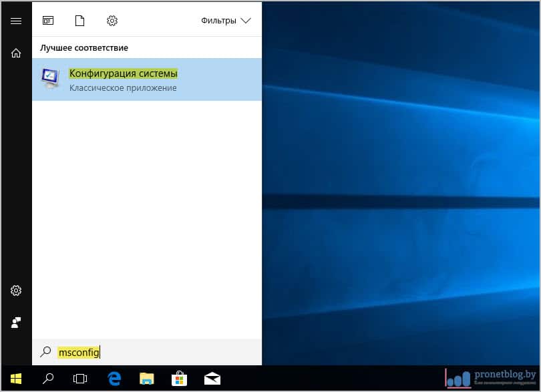Viewport: 541px width, 392px height.
Task: Click the msconfig search input field
Action: pyautogui.click(x=154, y=352)
